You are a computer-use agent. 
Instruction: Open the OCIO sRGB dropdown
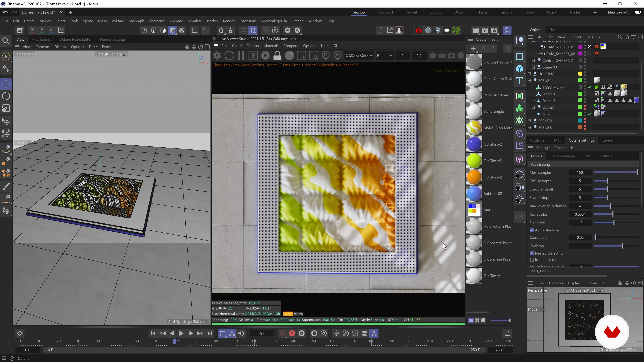(359, 55)
